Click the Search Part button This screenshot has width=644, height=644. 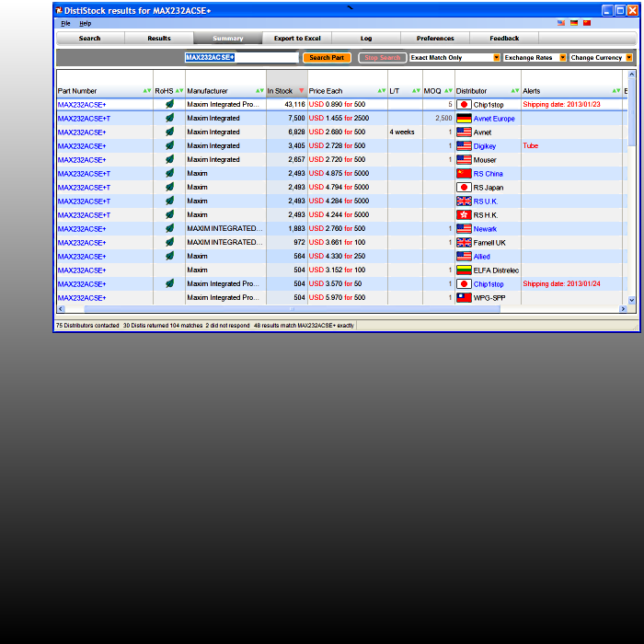click(327, 57)
